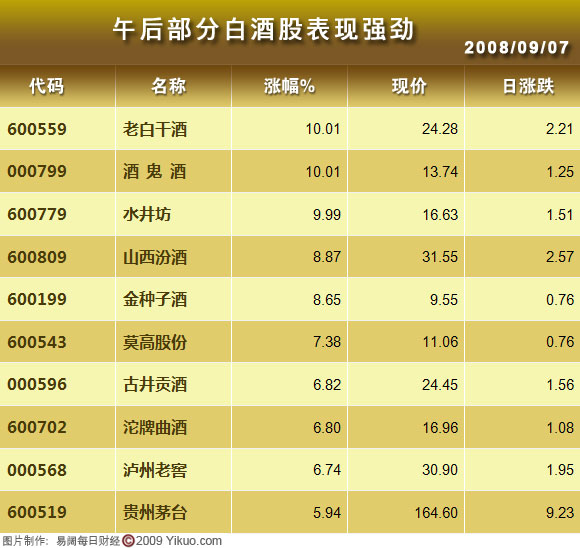Select the 莫高股份 stock name
580x548 pixels.
click(x=155, y=342)
